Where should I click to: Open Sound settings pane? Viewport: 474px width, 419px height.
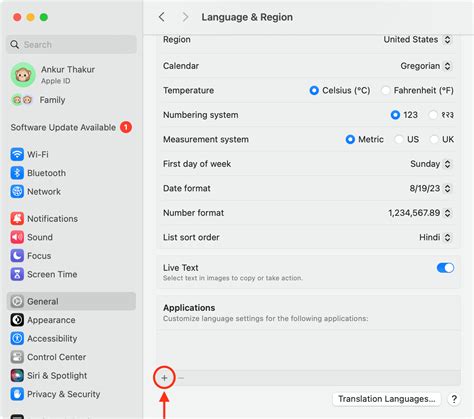(71, 237)
